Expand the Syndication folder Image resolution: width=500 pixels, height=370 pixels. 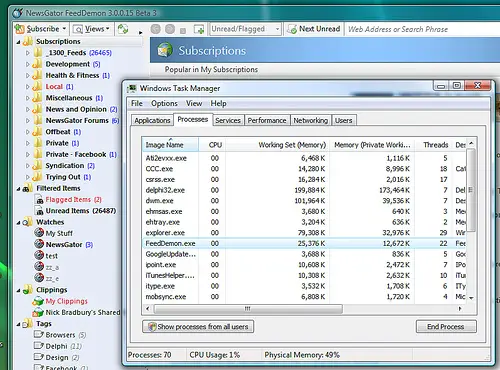click(28, 166)
